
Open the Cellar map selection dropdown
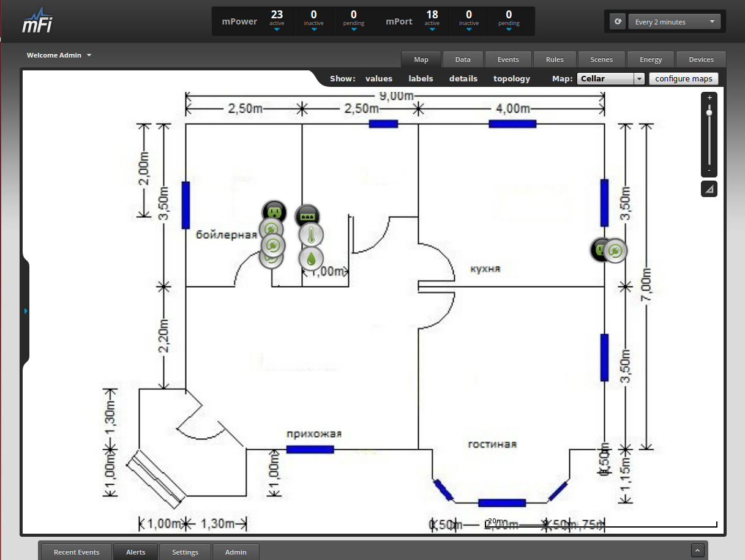coord(610,79)
